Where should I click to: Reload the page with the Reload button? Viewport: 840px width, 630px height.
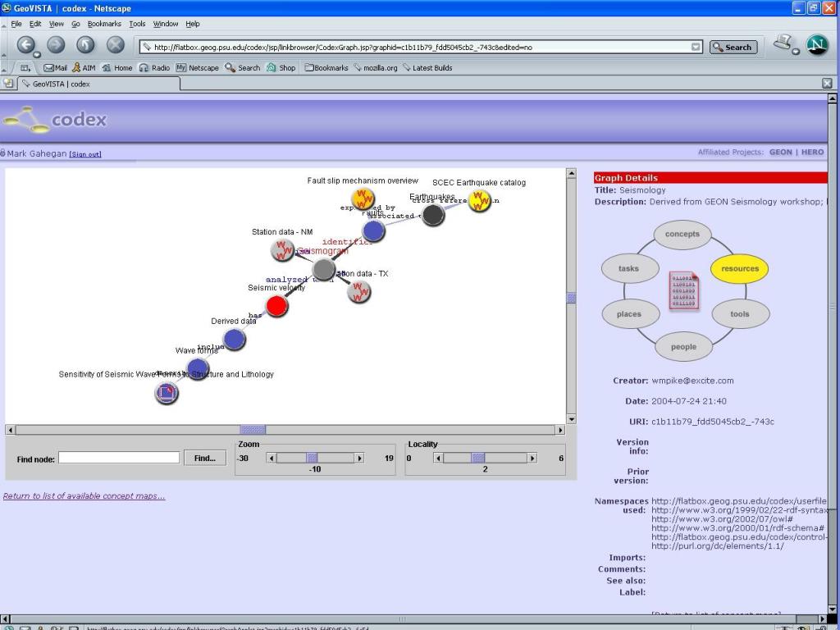point(85,45)
